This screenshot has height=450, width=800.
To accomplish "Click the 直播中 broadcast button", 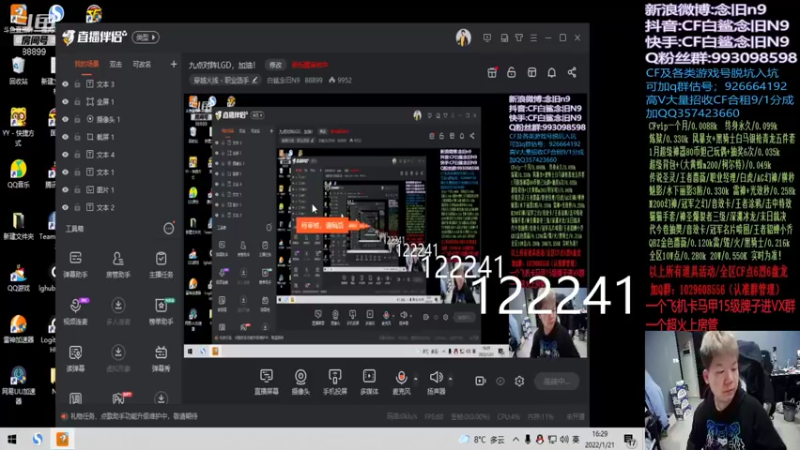I will (557, 381).
